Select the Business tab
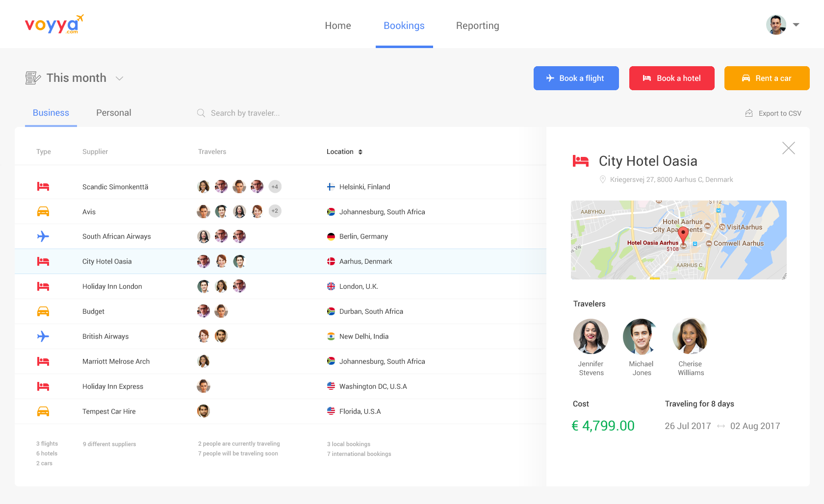Viewport: 824px width, 504px height. click(x=51, y=113)
